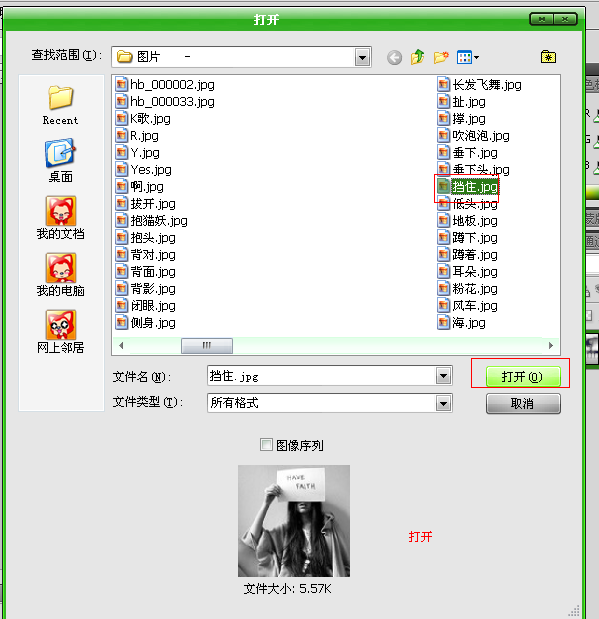Open the view menu icon
Screen dimensions: 599x619
tap(468, 57)
